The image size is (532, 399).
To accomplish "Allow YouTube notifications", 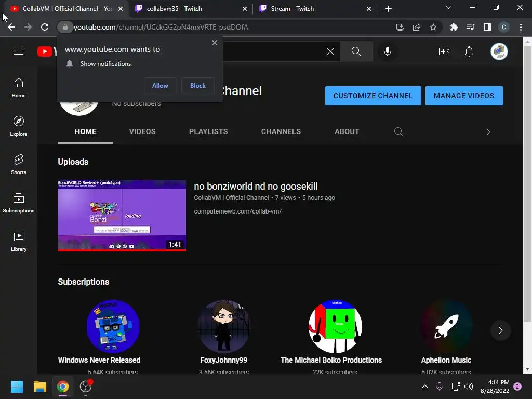I will click(x=160, y=86).
